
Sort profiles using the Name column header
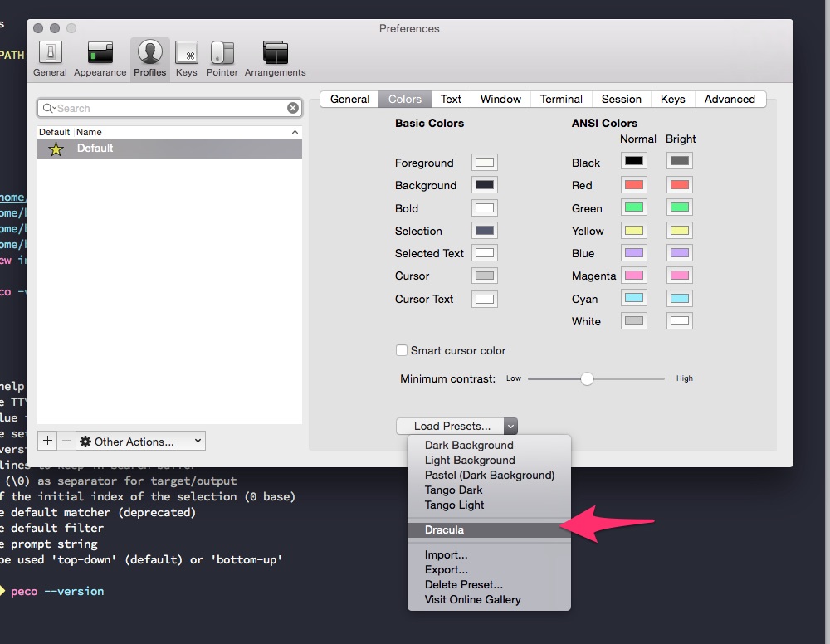click(89, 131)
